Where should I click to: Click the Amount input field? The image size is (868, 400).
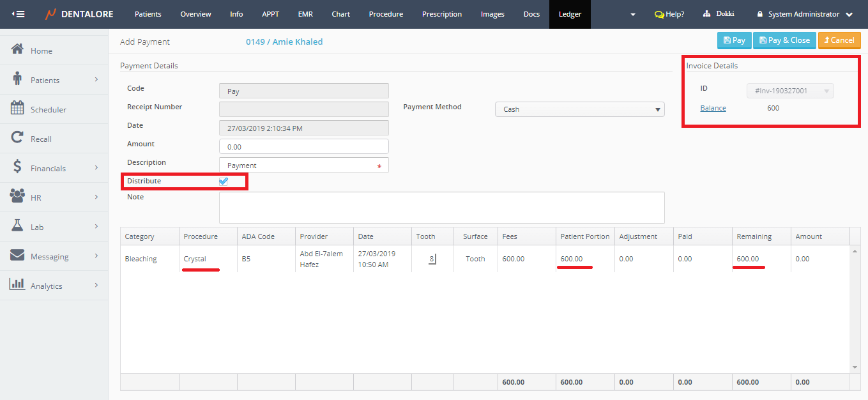[x=303, y=146]
